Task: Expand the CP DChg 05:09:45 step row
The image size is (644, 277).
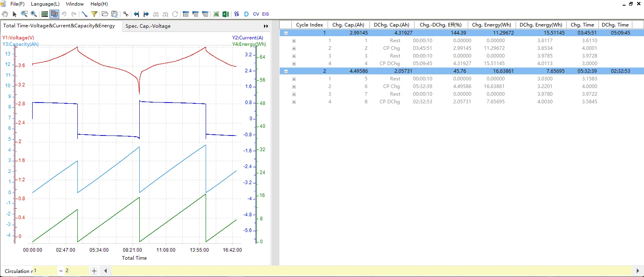Action: click(294, 64)
